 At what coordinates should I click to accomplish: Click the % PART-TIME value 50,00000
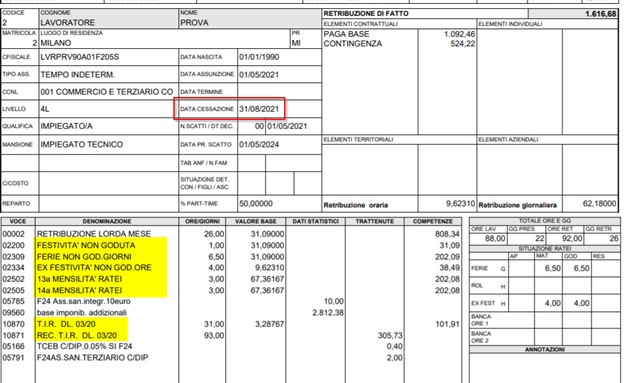(x=256, y=204)
